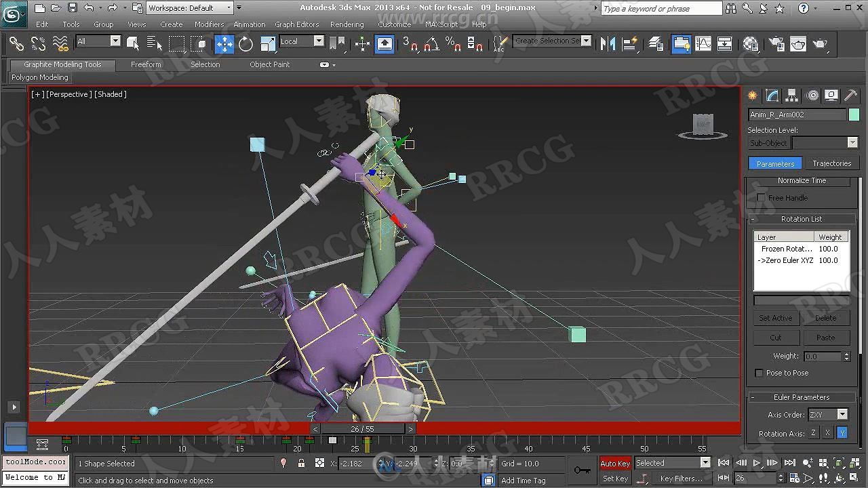
Task: Click the search keyword input field
Action: 661,8
